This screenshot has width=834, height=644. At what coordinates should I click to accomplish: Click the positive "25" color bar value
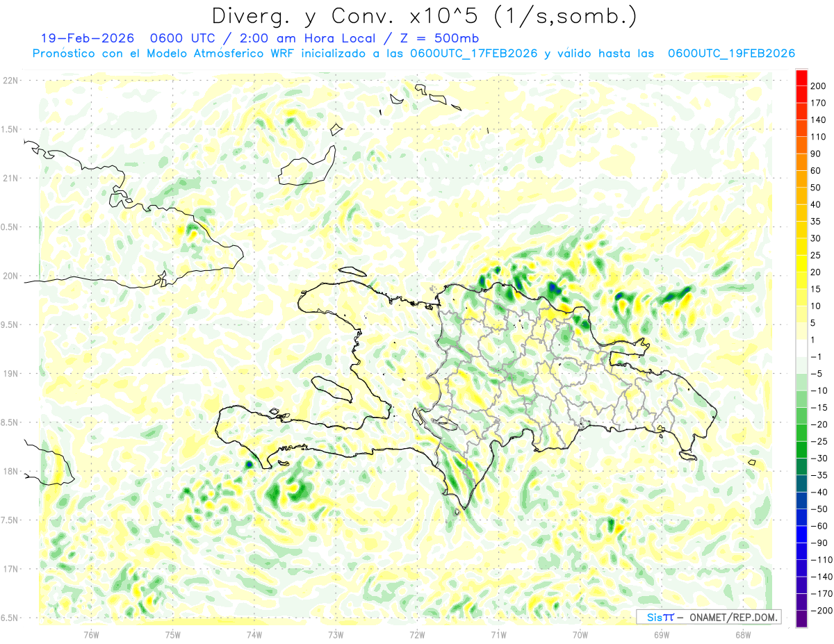(x=816, y=255)
